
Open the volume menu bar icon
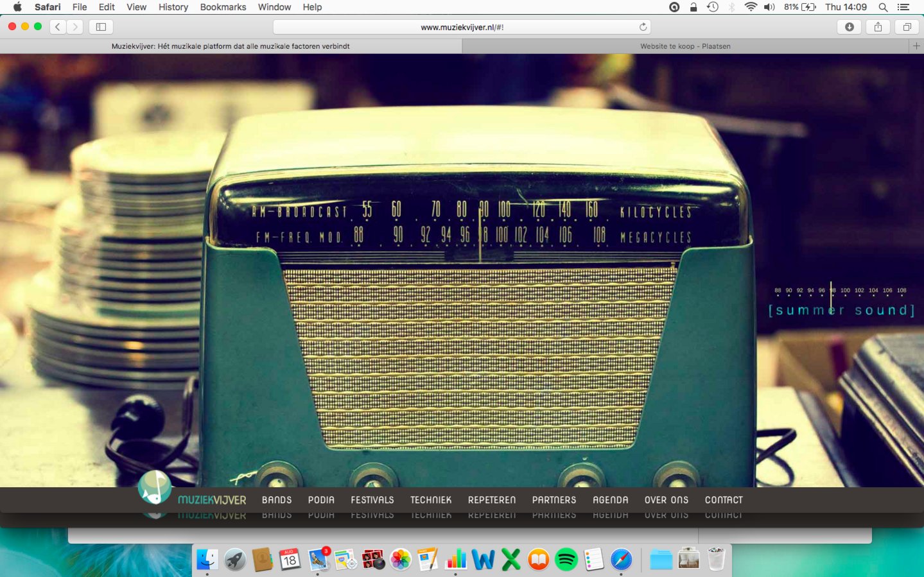coord(769,7)
